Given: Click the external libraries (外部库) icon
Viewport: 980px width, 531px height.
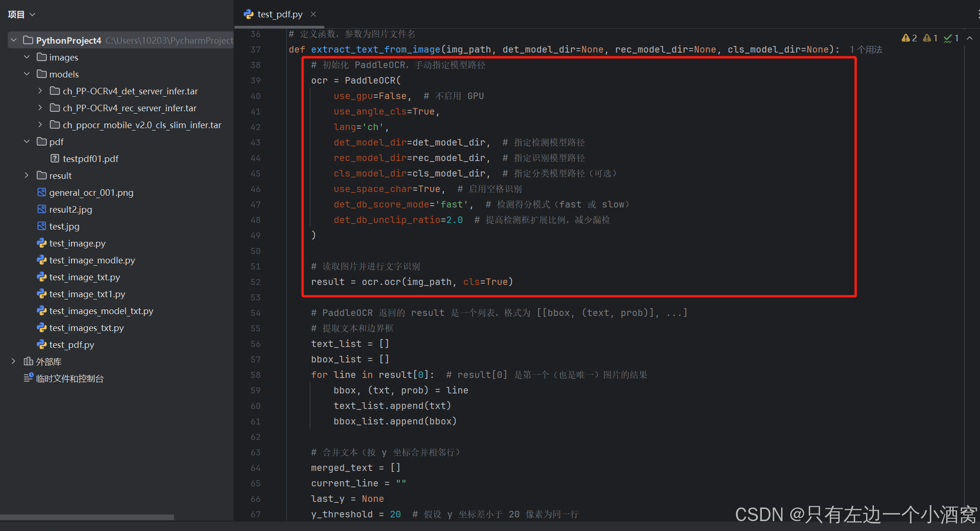Looking at the screenshot, I should coord(28,362).
